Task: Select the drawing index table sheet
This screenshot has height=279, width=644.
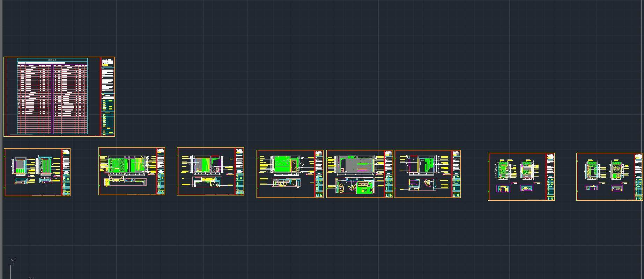Action: (59, 96)
